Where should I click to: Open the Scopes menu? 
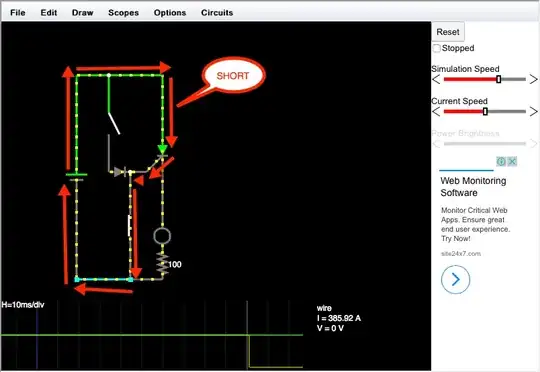pyautogui.click(x=123, y=13)
